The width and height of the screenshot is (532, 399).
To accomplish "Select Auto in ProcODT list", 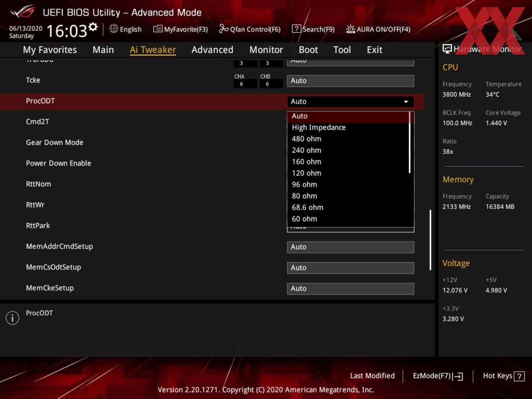I will coord(348,116).
